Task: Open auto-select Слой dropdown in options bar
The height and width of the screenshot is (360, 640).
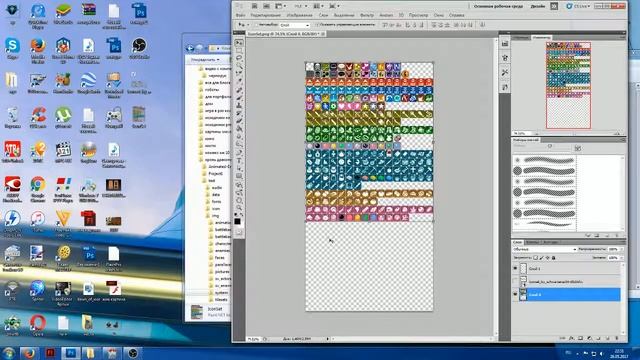Action: pos(295,25)
